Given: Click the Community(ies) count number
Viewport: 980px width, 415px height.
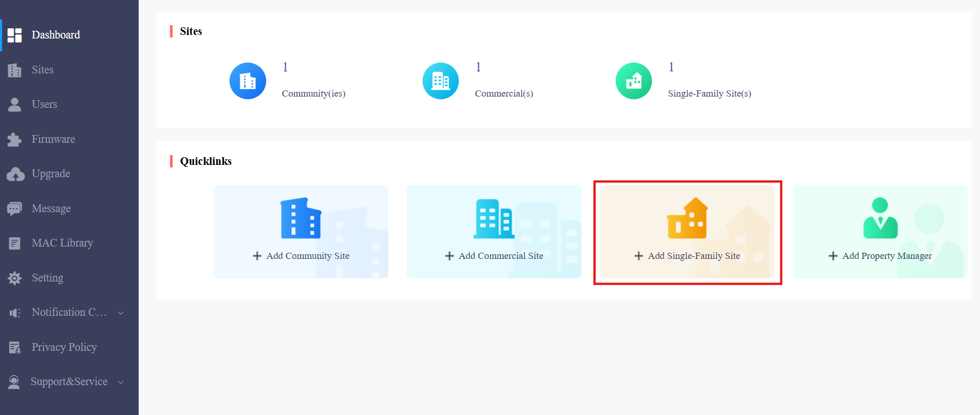Looking at the screenshot, I should tap(286, 67).
